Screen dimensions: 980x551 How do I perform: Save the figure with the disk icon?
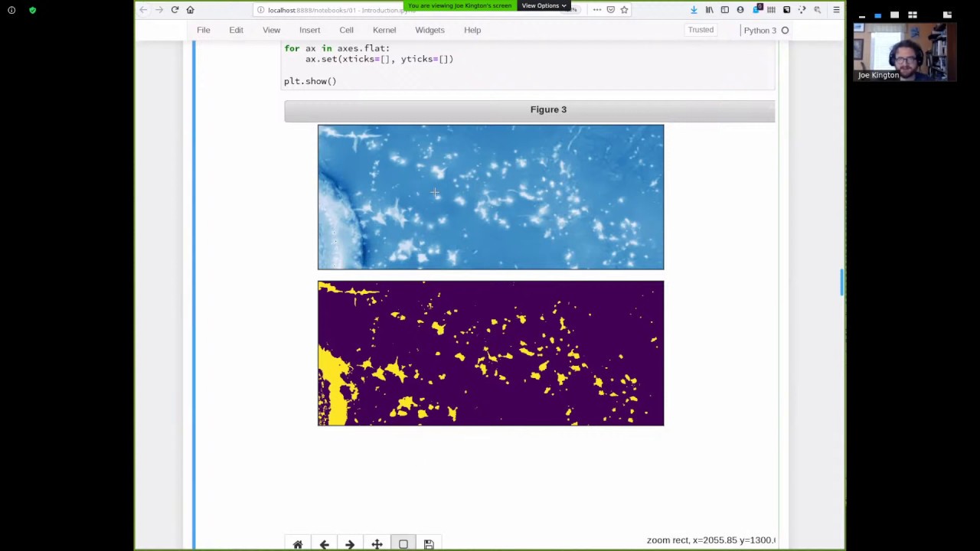click(x=429, y=544)
